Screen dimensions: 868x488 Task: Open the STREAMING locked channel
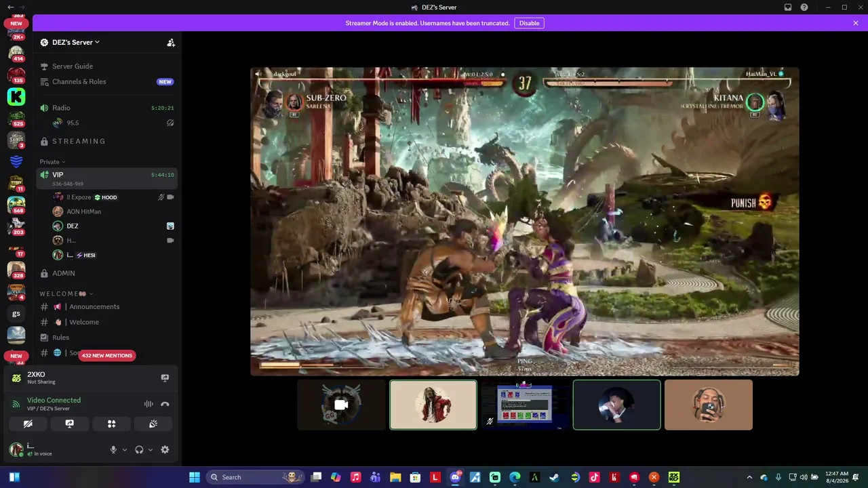click(x=106, y=141)
